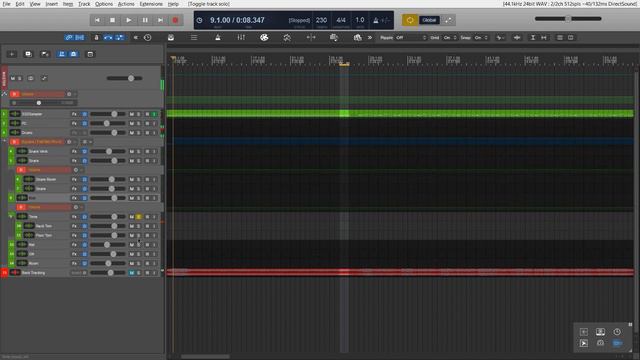Go to project start in transport
The width and height of the screenshot is (640, 360).
pyautogui.click(x=97, y=20)
